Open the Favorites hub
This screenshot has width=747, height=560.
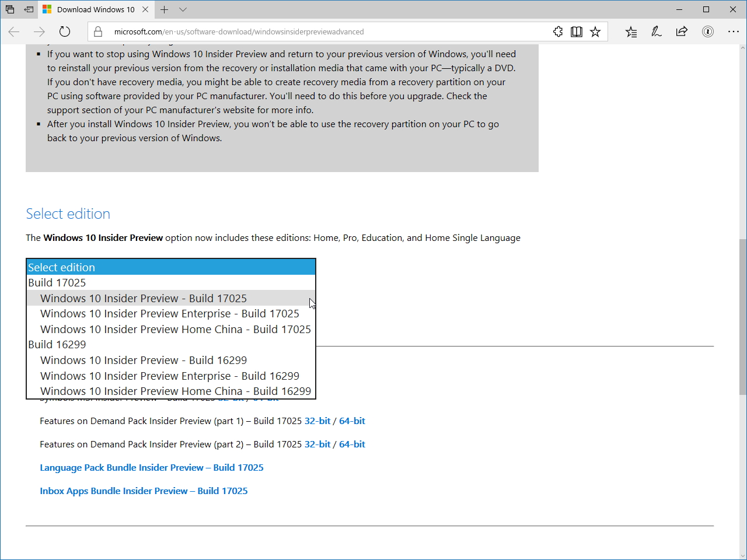point(631,32)
